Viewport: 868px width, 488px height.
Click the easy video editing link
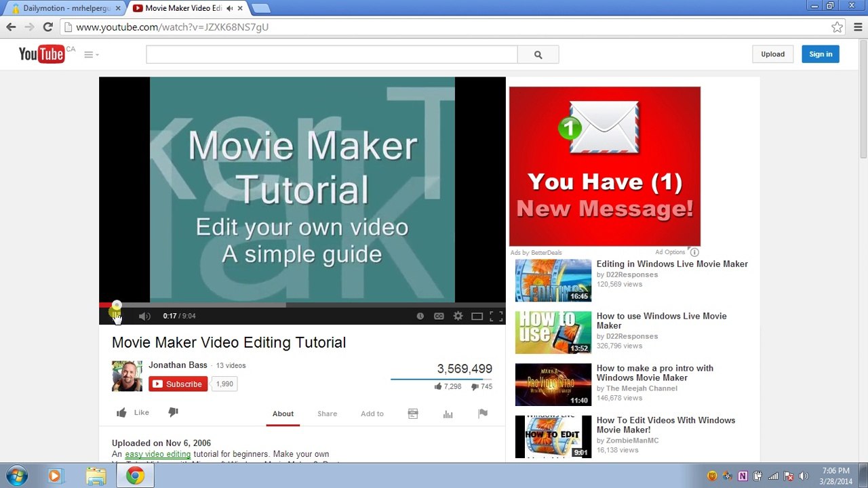pos(158,454)
